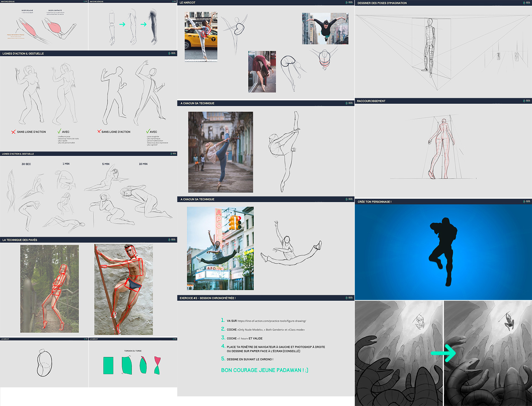Image resolution: width=532 pixels, height=406 pixels.
Task: Click the teal arrow between the snake illustrations
Action: coord(444,353)
